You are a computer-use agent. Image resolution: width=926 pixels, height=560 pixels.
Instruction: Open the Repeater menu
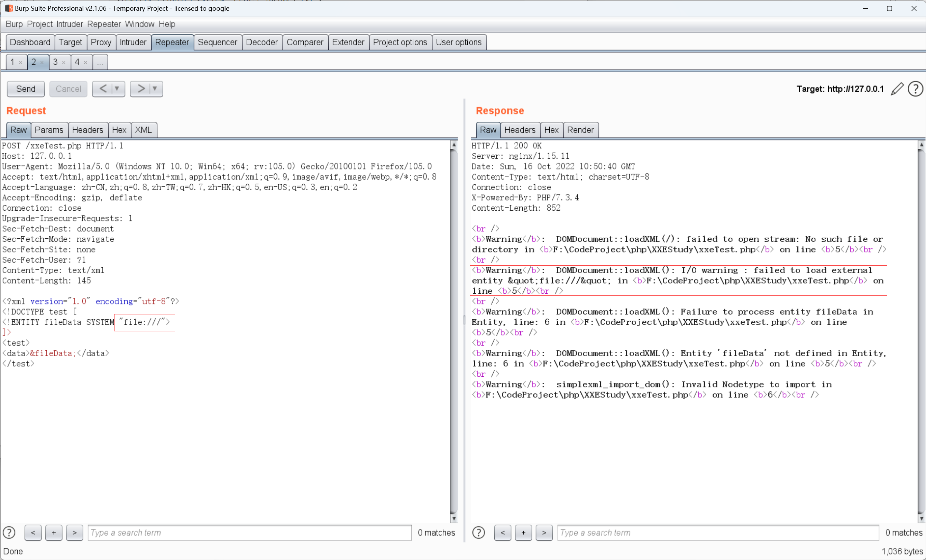(104, 24)
